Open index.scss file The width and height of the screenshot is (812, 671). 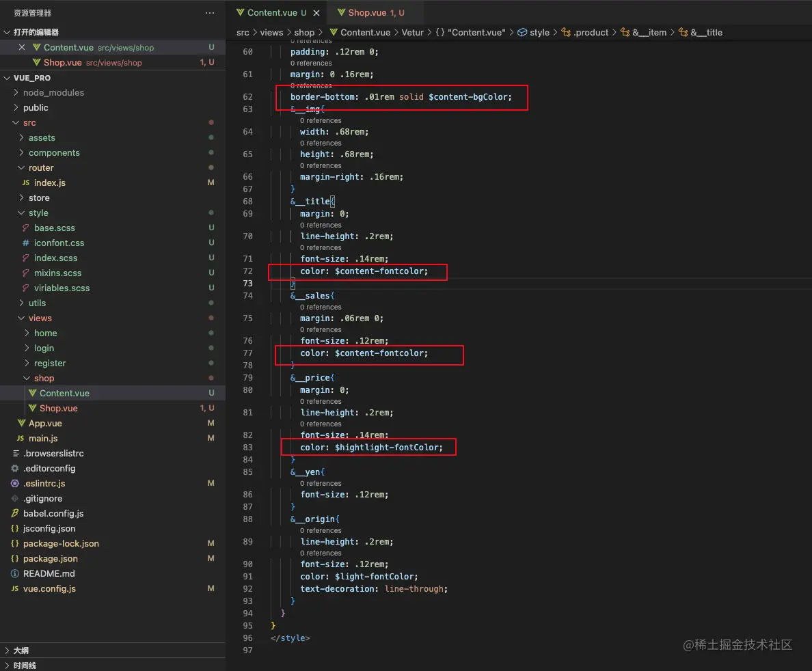click(x=55, y=258)
